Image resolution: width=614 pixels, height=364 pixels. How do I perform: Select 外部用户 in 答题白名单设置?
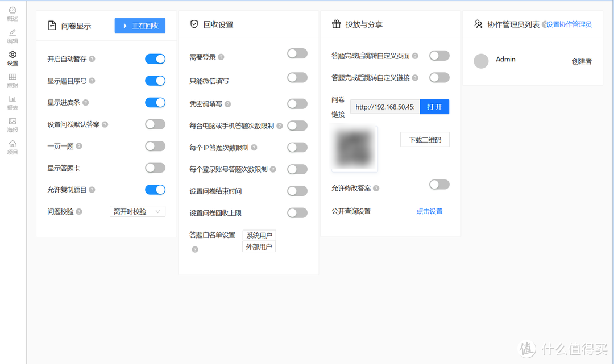(x=259, y=246)
